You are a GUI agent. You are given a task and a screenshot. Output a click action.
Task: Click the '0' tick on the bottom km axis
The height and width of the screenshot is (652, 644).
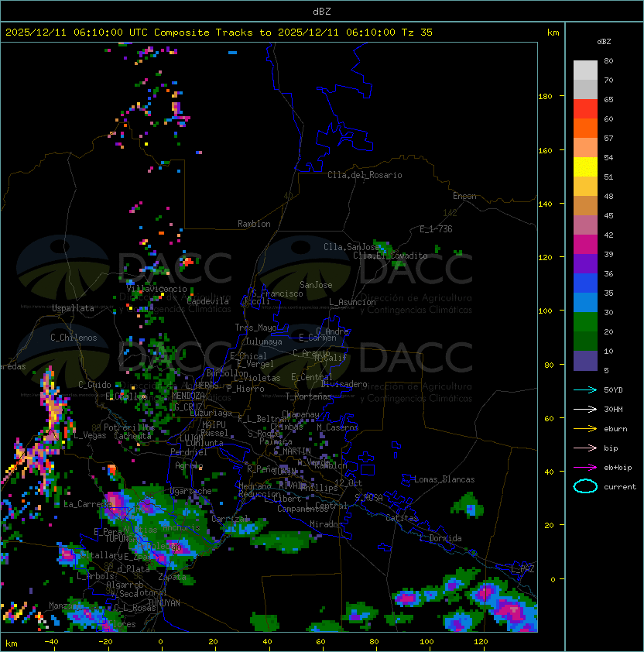tap(160, 642)
